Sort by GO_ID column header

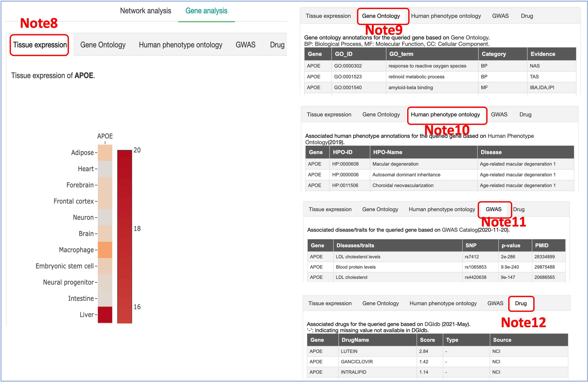tap(358, 54)
